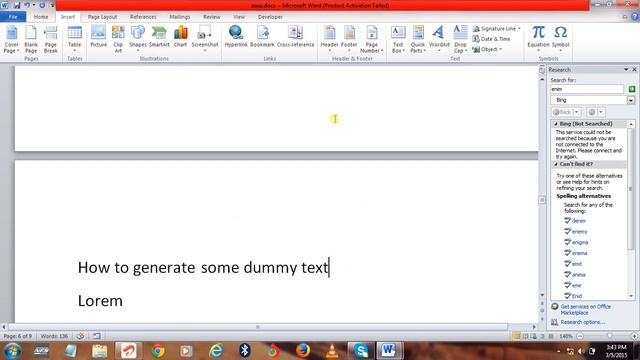
Task: Open Get services on Office Marketplace
Action: coord(585,309)
